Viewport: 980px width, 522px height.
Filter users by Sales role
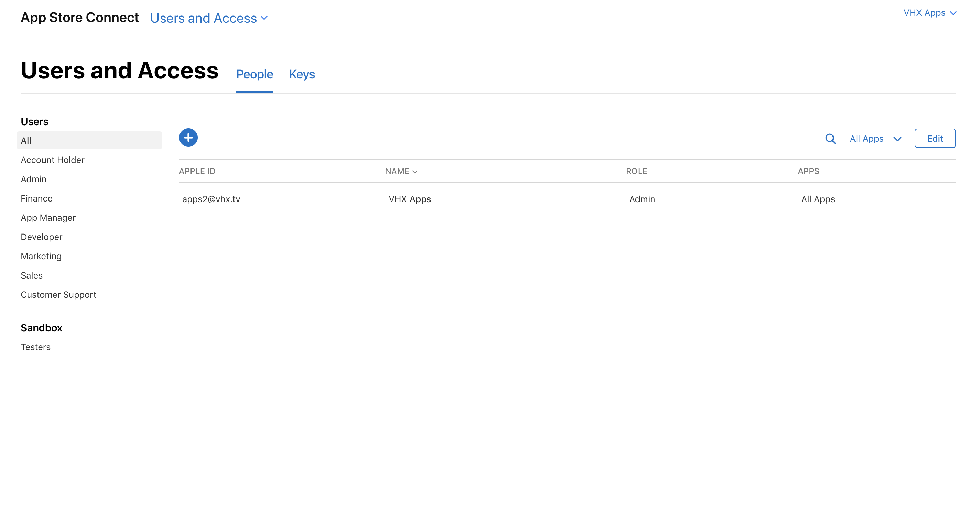coord(32,275)
